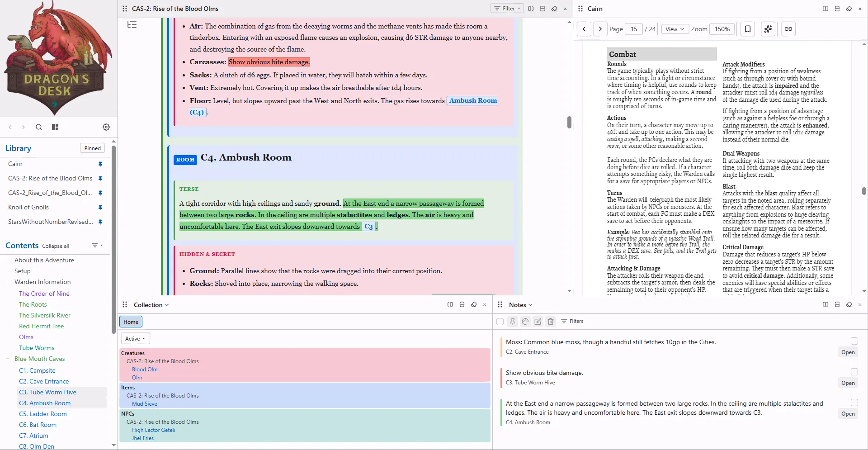This screenshot has width=868, height=450.
Task: Click the table of contents outline icon
Action: click(132, 24)
